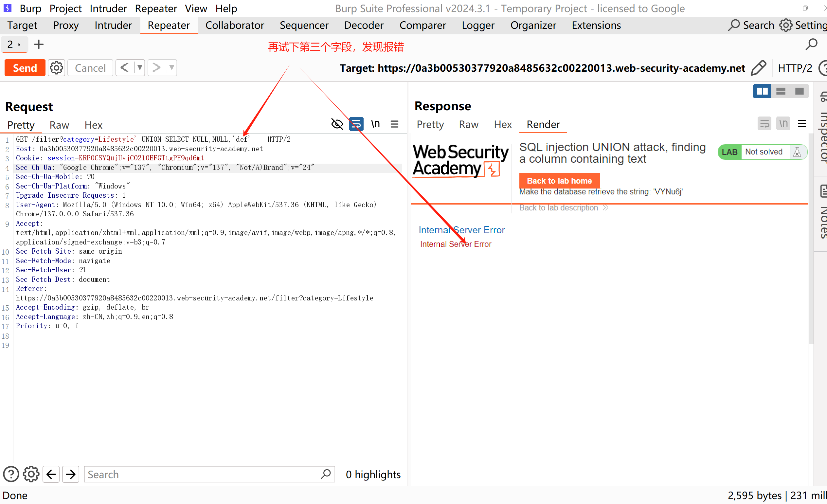
Task: Open history back dropdown arrow
Action: [140, 68]
